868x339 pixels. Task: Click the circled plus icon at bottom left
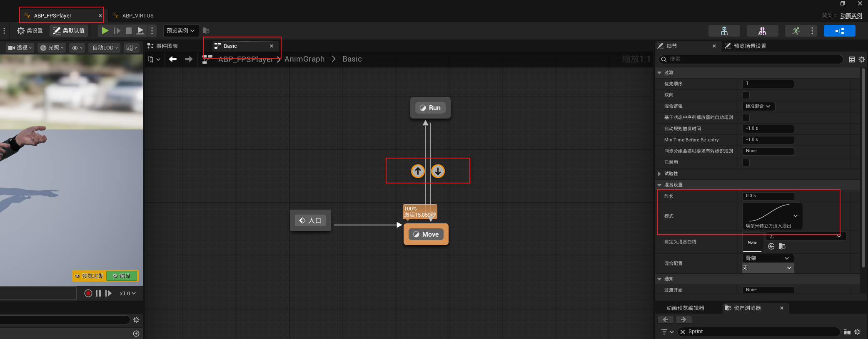(x=136, y=334)
